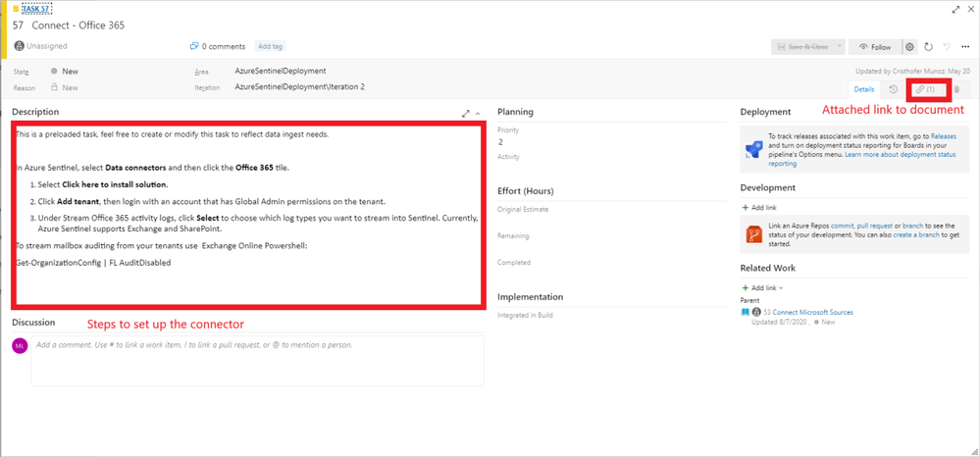Image resolution: width=980 pixels, height=457 pixels.
Task: Click the Description section heading
Action: click(x=35, y=112)
